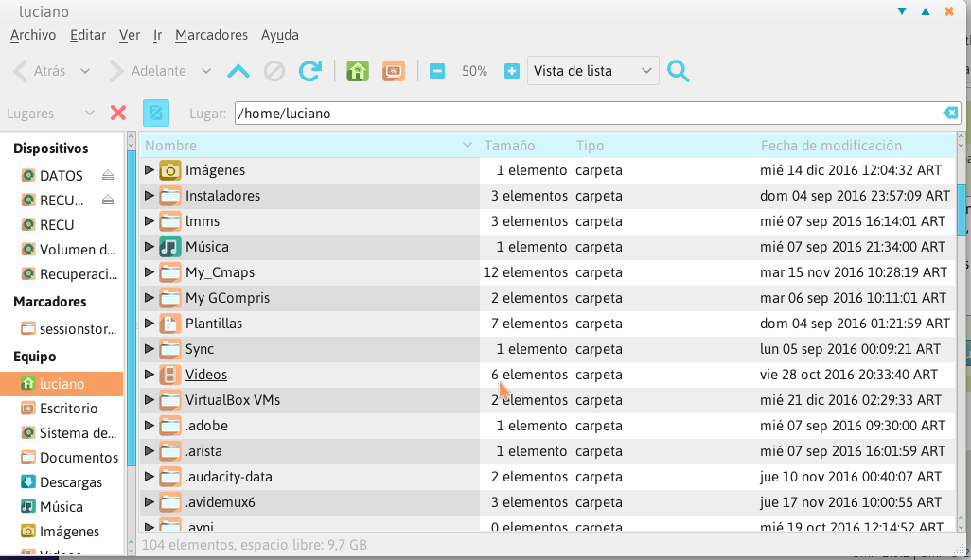Zoom in with the plus icon

pos(511,71)
